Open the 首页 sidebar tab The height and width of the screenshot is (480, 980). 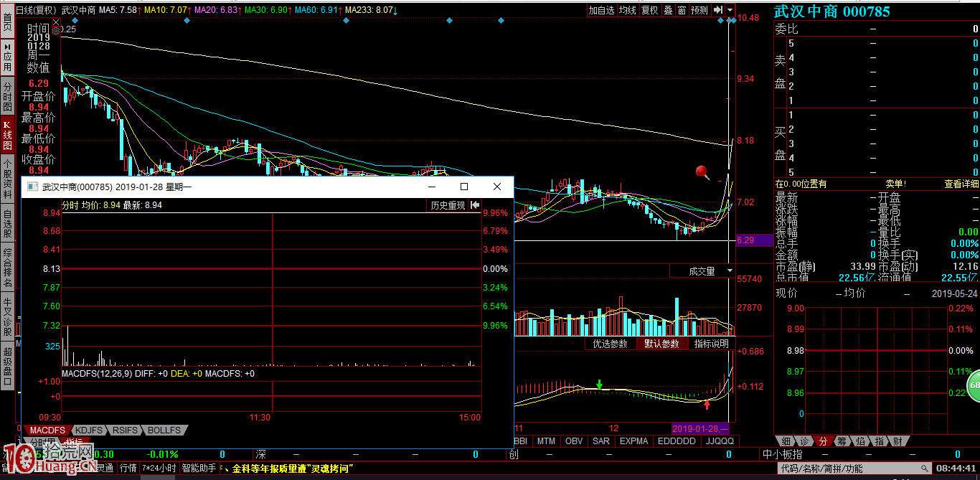coord(7,21)
